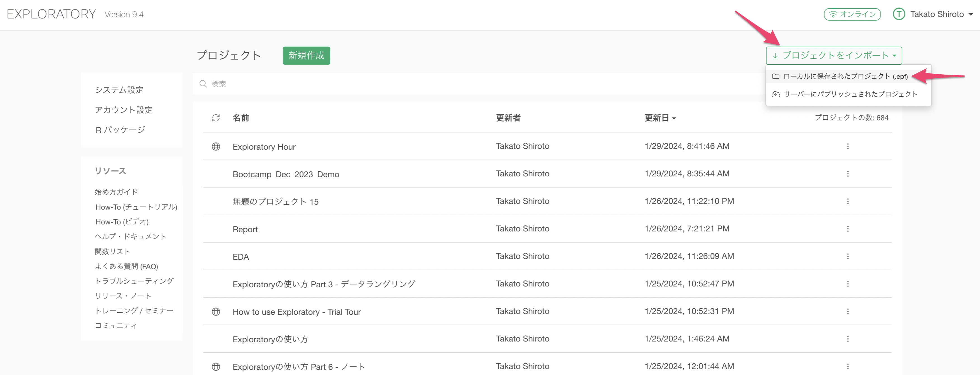Open 始め方ガイド link
Viewport: 980px width, 375px height.
click(116, 192)
